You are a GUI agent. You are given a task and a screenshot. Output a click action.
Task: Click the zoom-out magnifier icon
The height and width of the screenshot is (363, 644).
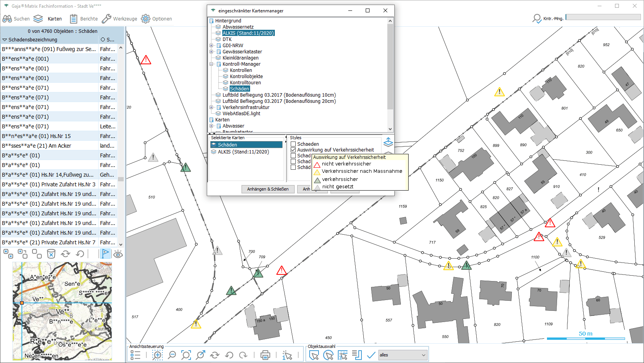(x=172, y=355)
